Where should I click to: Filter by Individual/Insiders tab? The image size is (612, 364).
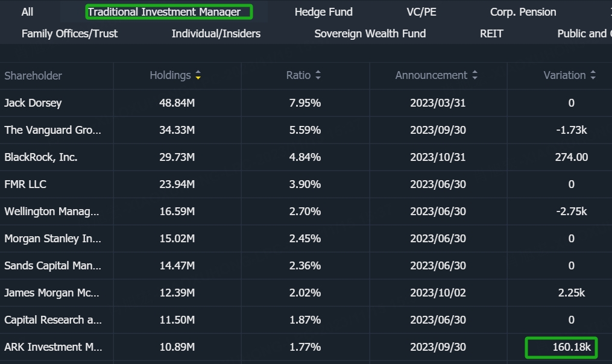(x=216, y=34)
